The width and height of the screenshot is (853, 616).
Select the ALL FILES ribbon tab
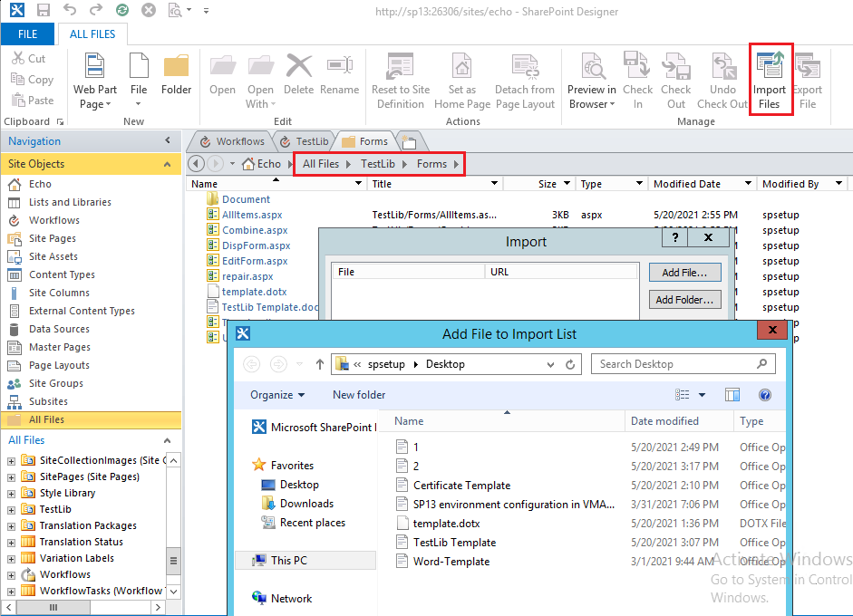[x=92, y=34]
